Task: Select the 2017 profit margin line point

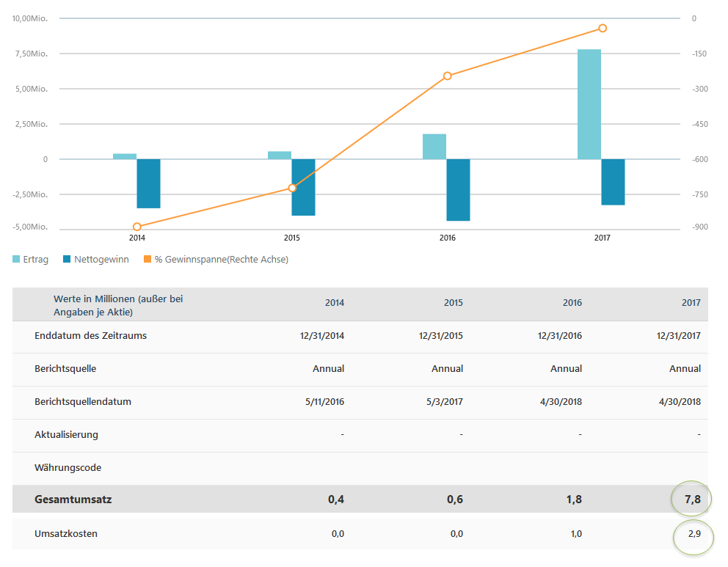Action: click(603, 29)
